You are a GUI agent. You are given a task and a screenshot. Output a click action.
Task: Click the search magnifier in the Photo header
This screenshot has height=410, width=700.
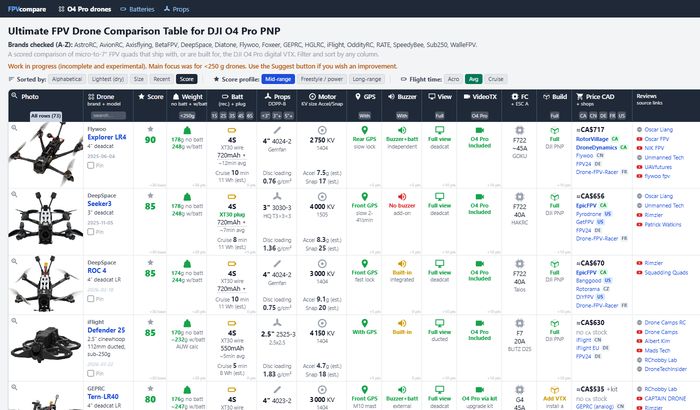pos(14,96)
